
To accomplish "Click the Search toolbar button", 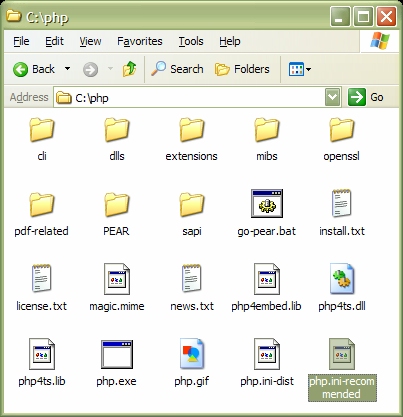I will click(x=177, y=69).
